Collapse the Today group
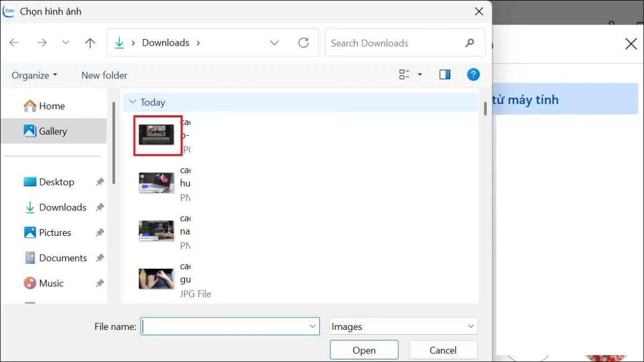Screen dimensions: 644x362 132,102
